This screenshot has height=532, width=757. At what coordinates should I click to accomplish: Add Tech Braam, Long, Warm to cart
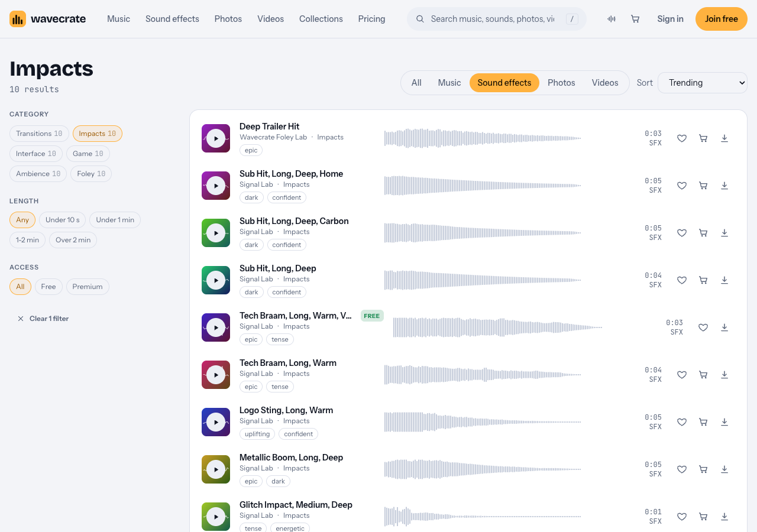tap(703, 375)
